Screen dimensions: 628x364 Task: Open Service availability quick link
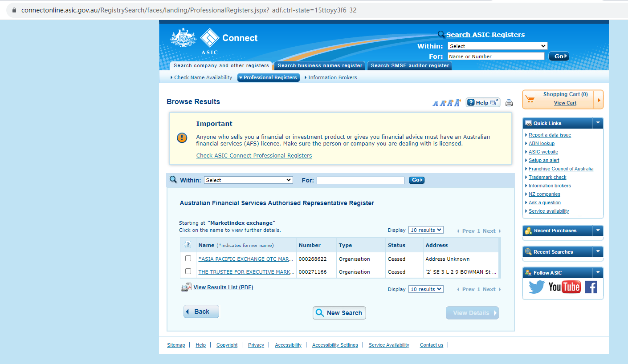coord(549,211)
